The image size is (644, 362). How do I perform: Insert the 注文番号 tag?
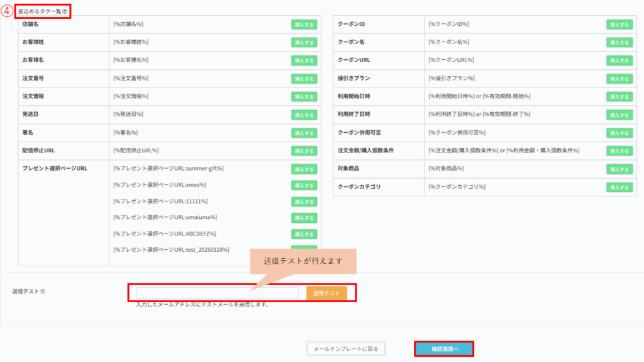pyautogui.click(x=304, y=79)
